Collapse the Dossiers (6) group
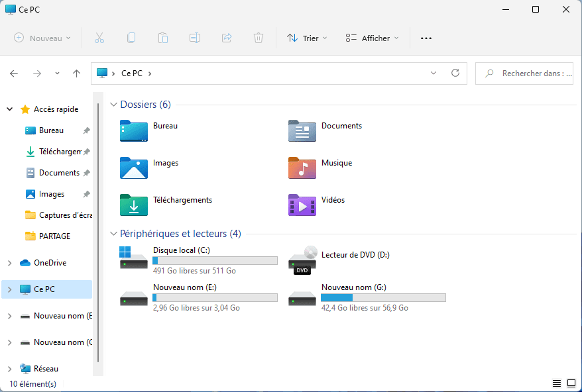The width and height of the screenshot is (582, 392). tap(113, 105)
